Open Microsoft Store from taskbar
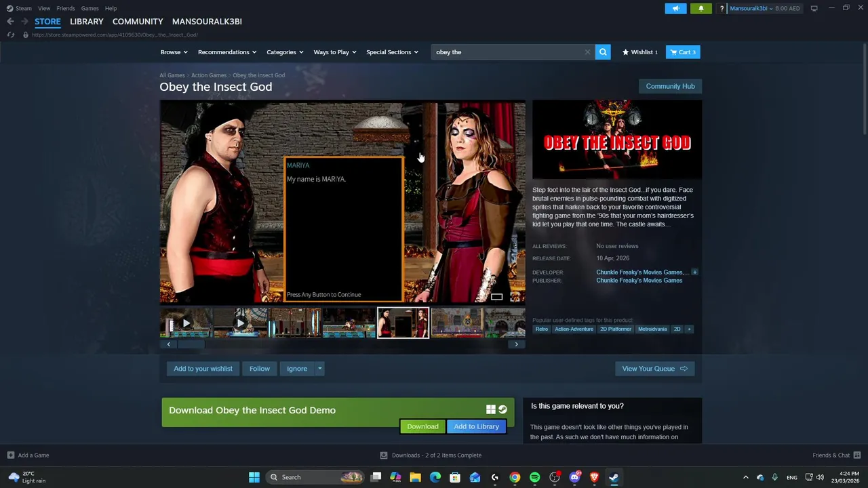Screen dimensions: 868x488 pyautogui.click(x=455, y=477)
